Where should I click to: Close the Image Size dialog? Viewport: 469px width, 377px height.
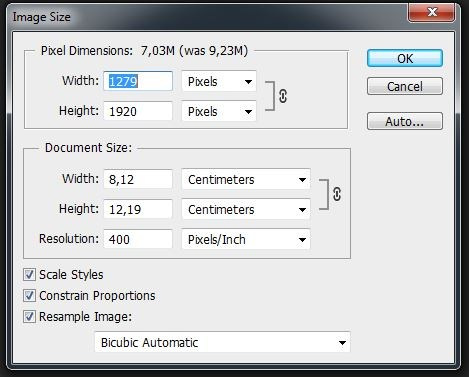431,12
